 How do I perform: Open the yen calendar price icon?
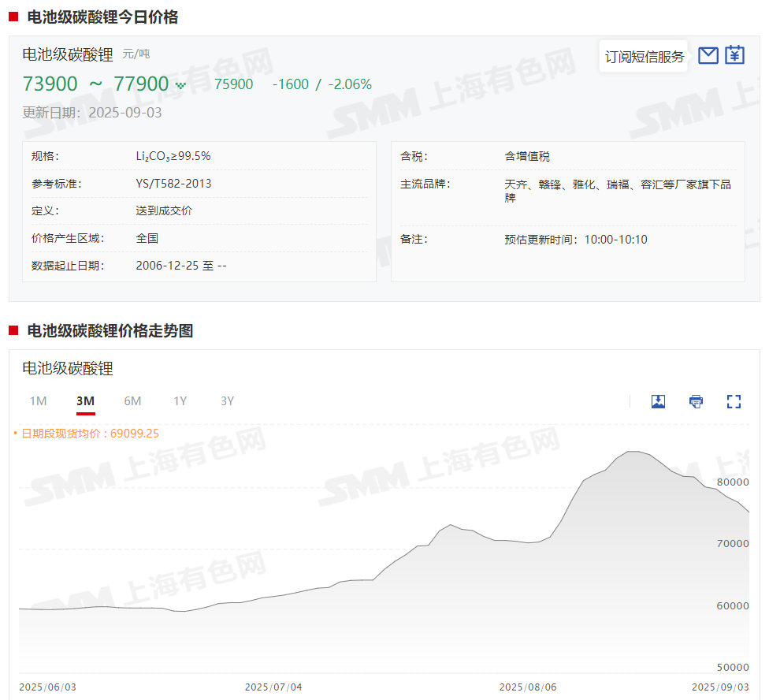click(734, 55)
